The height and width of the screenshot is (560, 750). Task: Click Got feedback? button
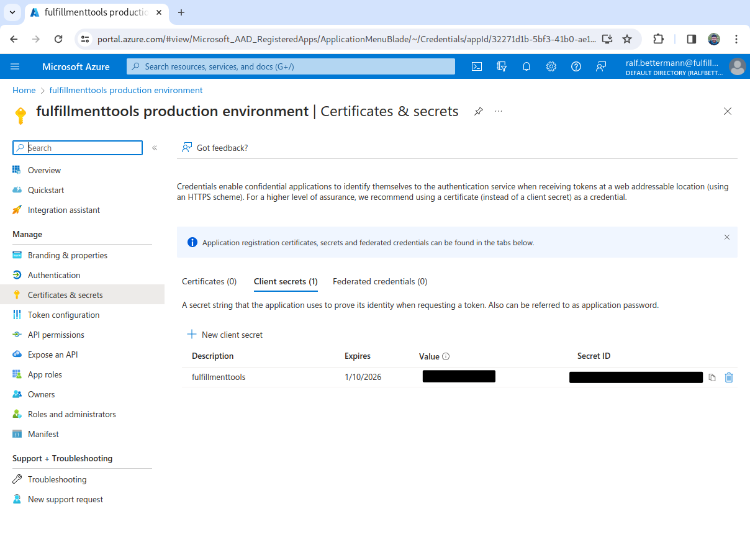click(x=215, y=148)
